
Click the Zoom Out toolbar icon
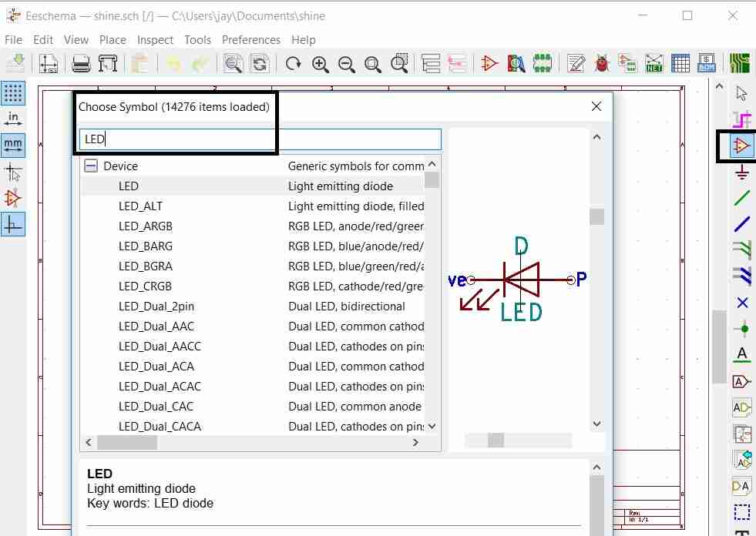point(347,64)
